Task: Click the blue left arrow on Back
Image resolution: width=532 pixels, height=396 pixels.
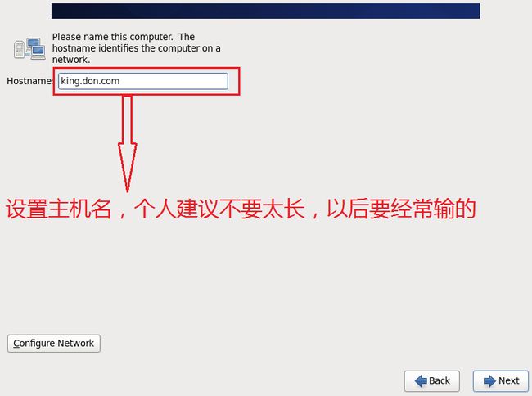Action: click(421, 381)
